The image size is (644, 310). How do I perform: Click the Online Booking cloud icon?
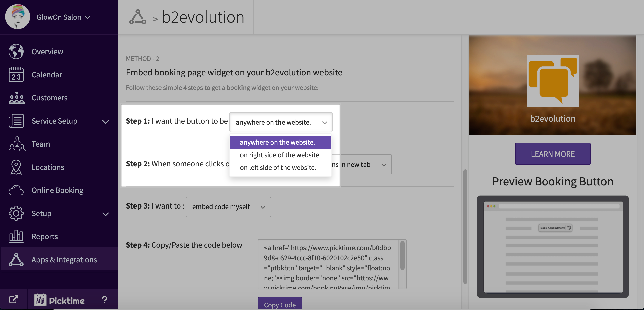(x=16, y=190)
